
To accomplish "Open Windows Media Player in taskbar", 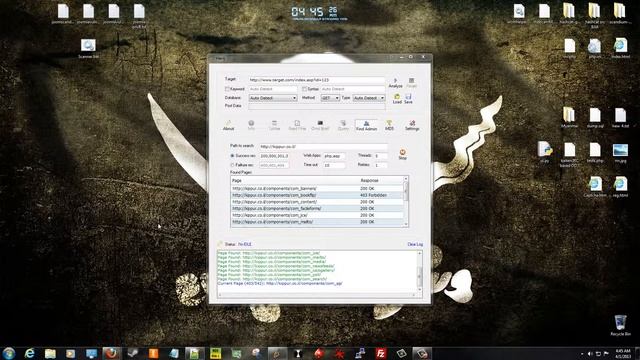I will click(x=71, y=353).
